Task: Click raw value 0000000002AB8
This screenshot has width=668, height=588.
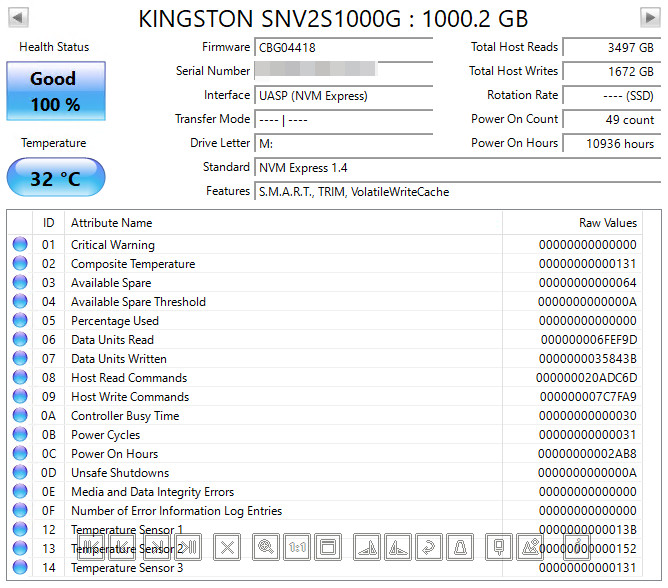Action: tap(587, 454)
